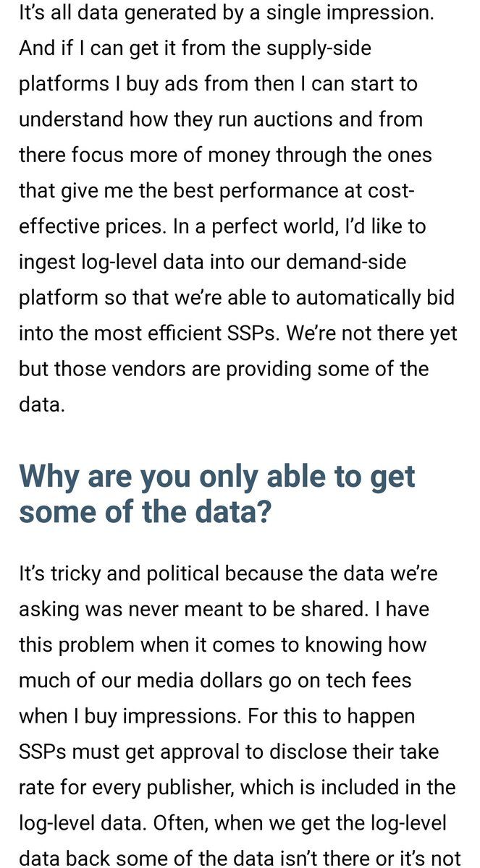Click the heading line "some of the data?"
The width and height of the screenshot is (480, 868).
[x=145, y=513]
